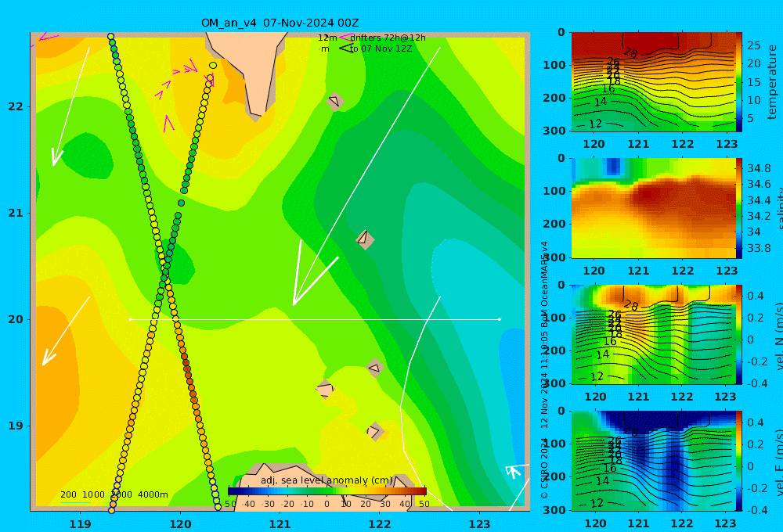The height and width of the screenshot is (532, 783).
Task: Click the east endpoint of the 20N transect line
Action: point(500,319)
